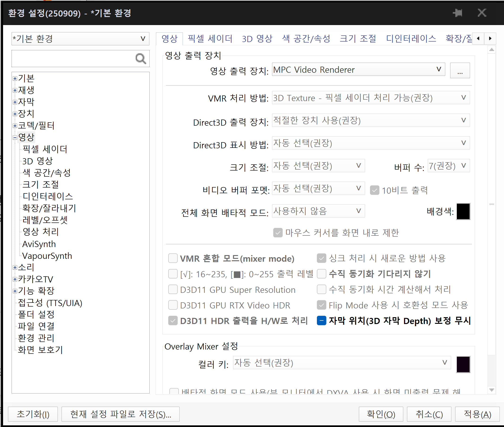Open the 배경색 color swatch
This screenshot has width=504, height=427.
463,211
